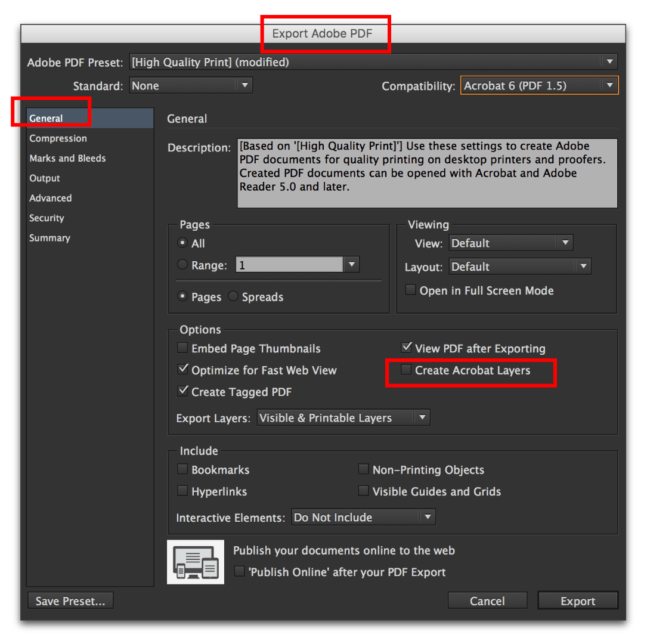Click the Save Preset button
This screenshot has width=647, height=644.
pos(70,600)
